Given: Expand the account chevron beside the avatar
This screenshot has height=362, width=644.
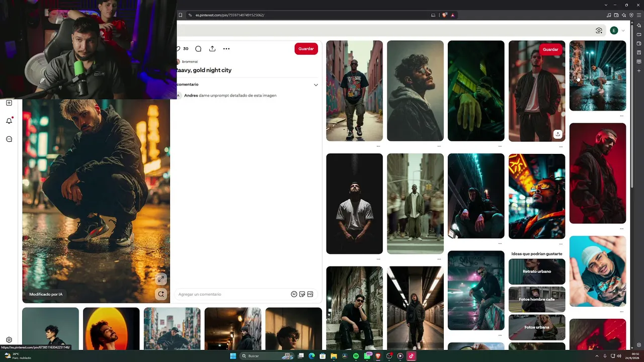Looking at the screenshot, I should click(x=623, y=31).
